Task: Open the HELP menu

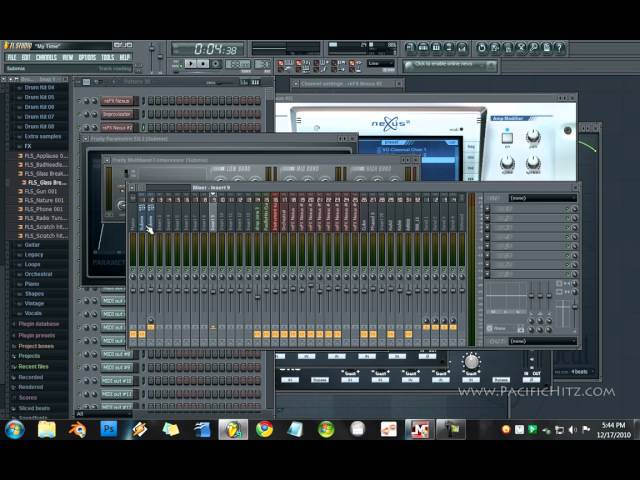Action: point(124,58)
